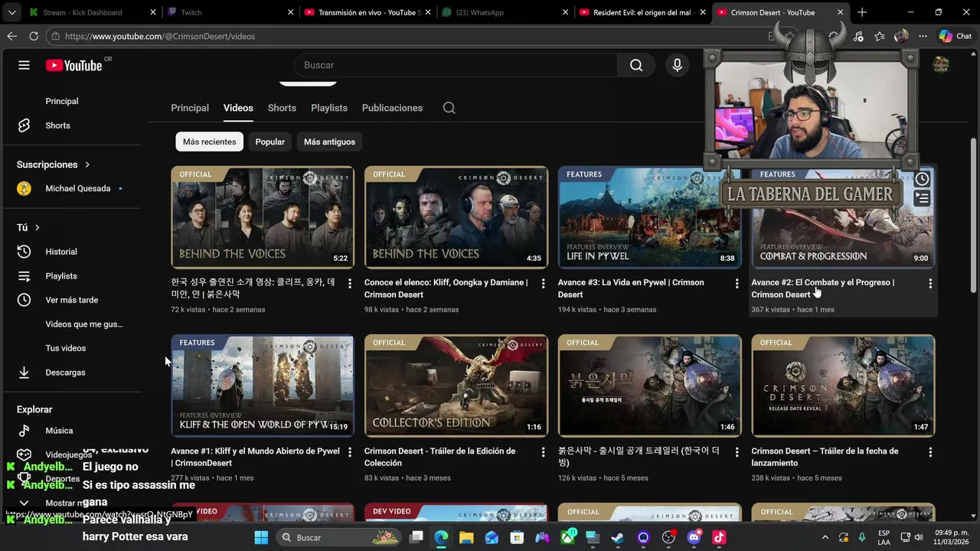Open the Edge profile avatar
Image resolution: width=980 pixels, height=551 pixels.
coord(901,36)
